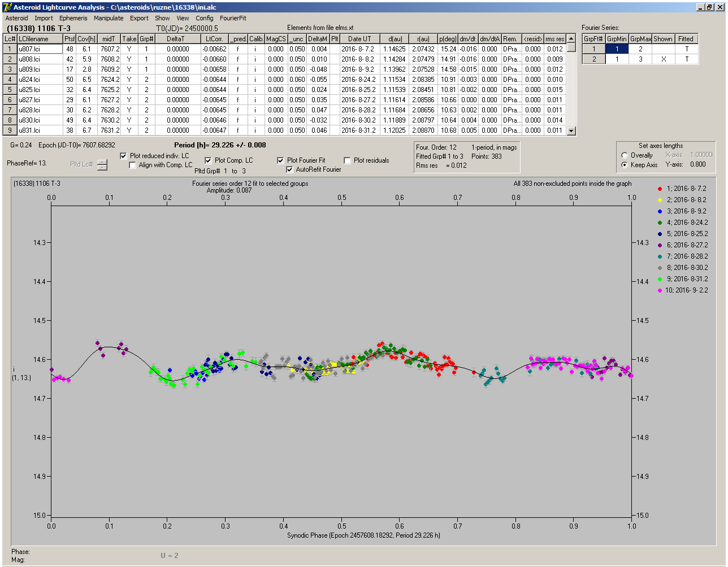
Task: Open the FourierFit menu
Action: coord(233,18)
